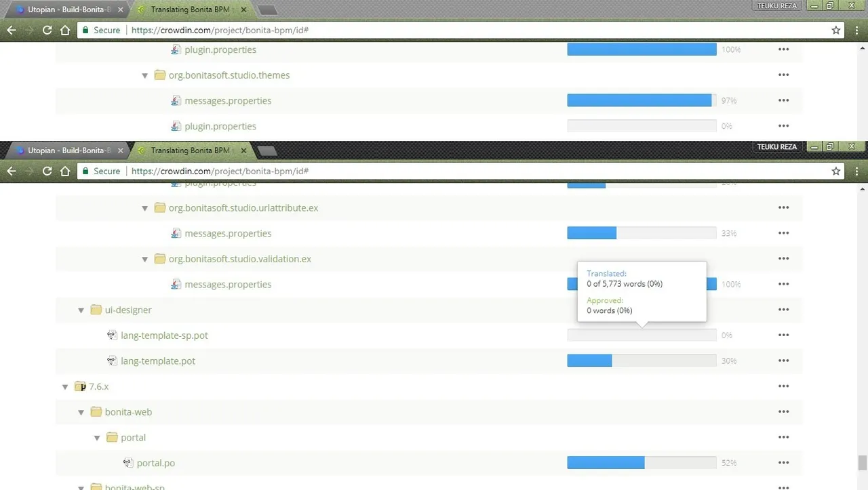
Task: Select the org.bonitasoft.studio.themes folder name
Action: pyautogui.click(x=229, y=75)
